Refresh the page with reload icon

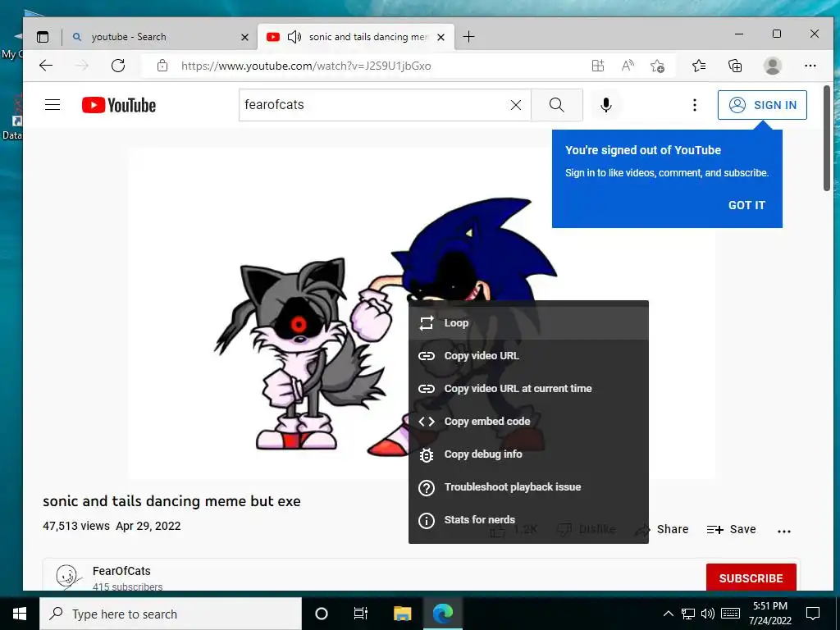click(118, 66)
